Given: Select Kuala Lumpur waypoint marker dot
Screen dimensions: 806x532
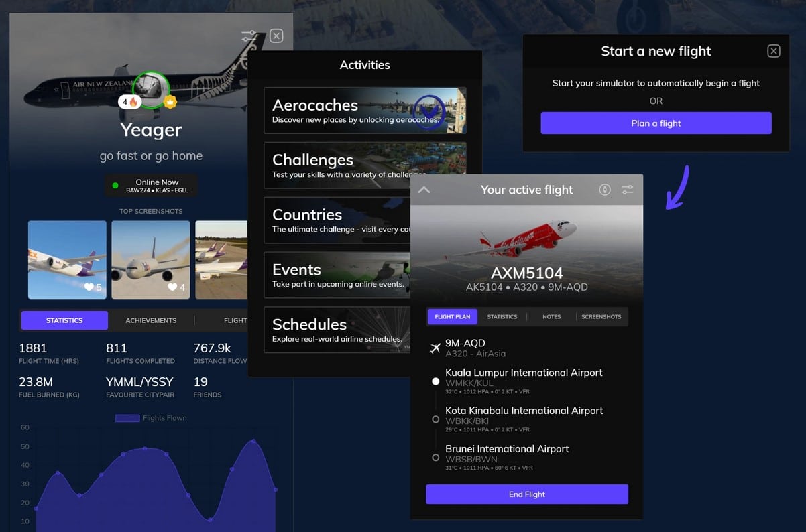Looking at the screenshot, I should [436, 381].
